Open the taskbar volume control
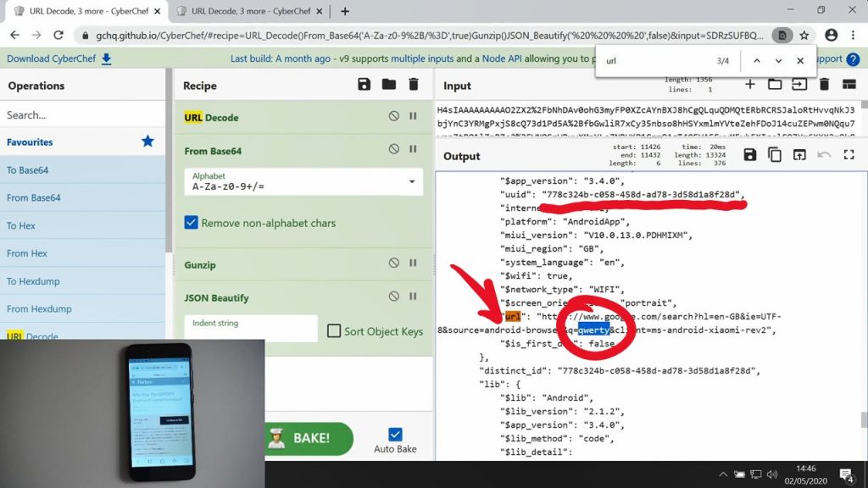The image size is (868, 488). pyautogui.click(x=771, y=474)
